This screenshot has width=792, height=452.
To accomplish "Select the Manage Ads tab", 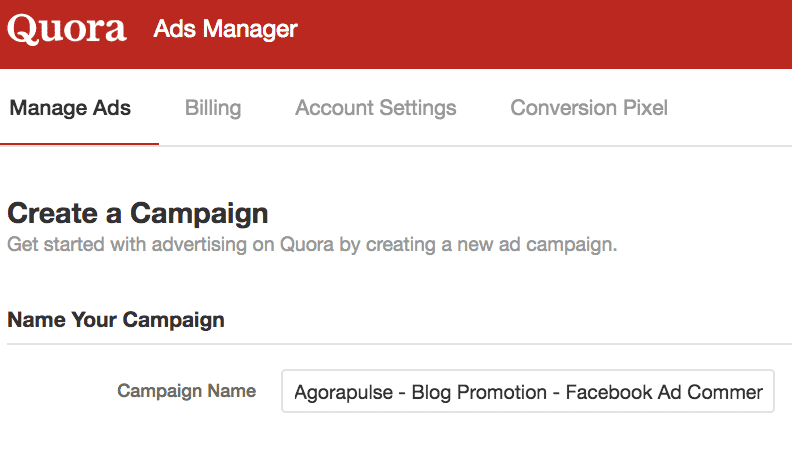I will 70,107.
